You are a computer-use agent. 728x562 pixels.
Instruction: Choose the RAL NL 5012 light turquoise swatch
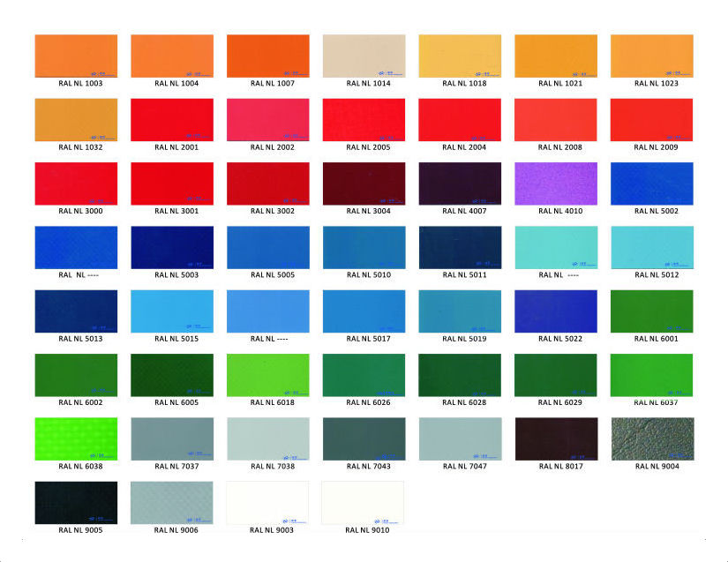tap(651, 247)
